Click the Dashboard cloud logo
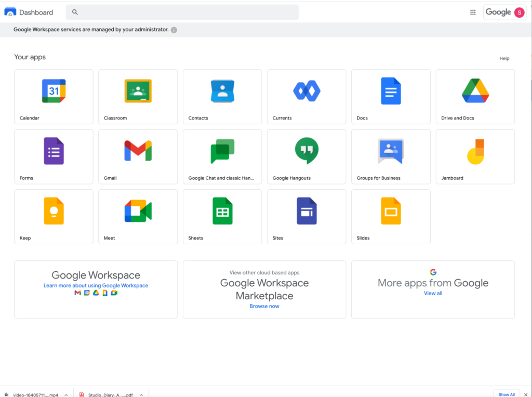Viewport: 532px width, 397px height. (x=10, y=12)
